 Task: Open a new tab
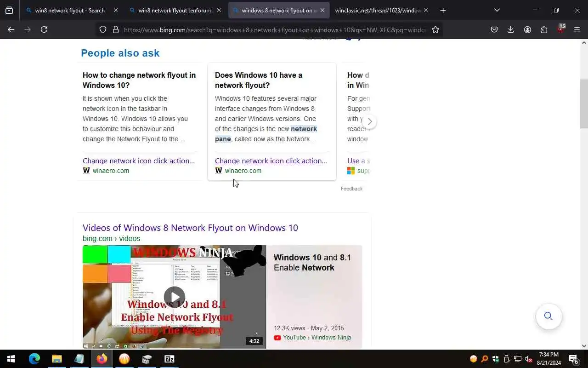[x=443, y=10]
